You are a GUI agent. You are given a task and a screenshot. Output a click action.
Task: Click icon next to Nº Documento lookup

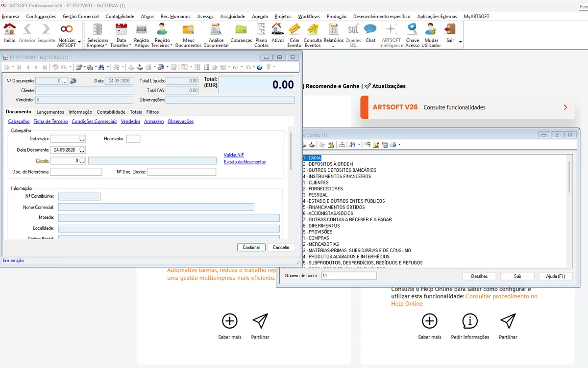pos(73,81)
